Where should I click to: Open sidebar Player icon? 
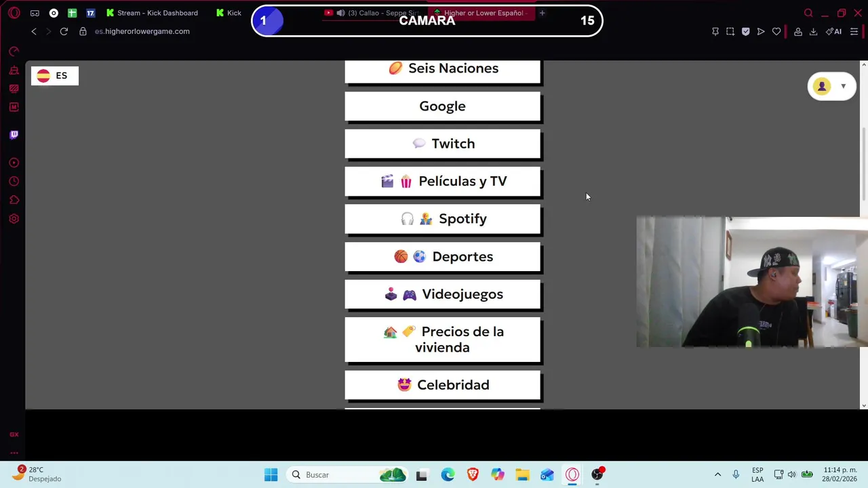pyautogui.click(x=14, y=163)
